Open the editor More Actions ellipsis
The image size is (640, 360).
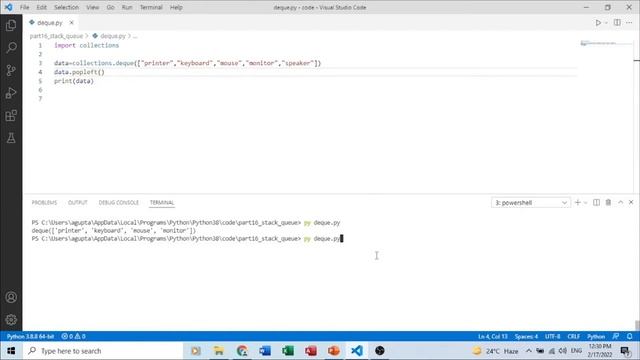click(x=629, y=23)
